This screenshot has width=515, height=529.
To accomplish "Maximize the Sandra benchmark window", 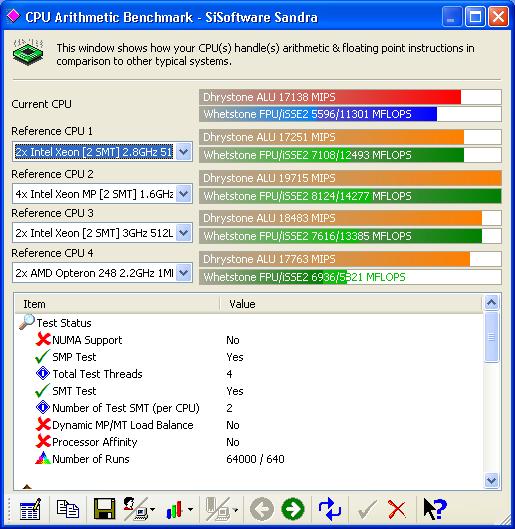I will (x=475, y=17).
